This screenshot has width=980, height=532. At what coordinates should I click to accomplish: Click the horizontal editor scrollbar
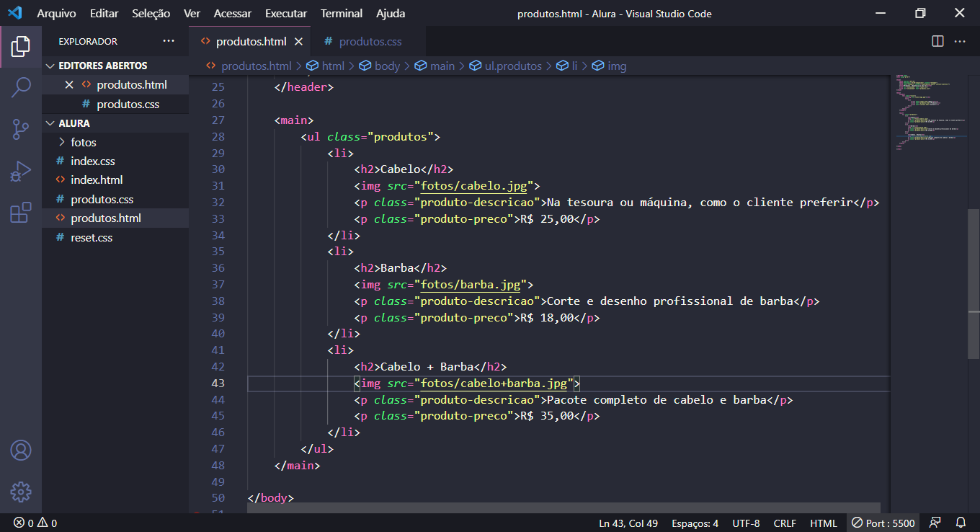point(563,508)
